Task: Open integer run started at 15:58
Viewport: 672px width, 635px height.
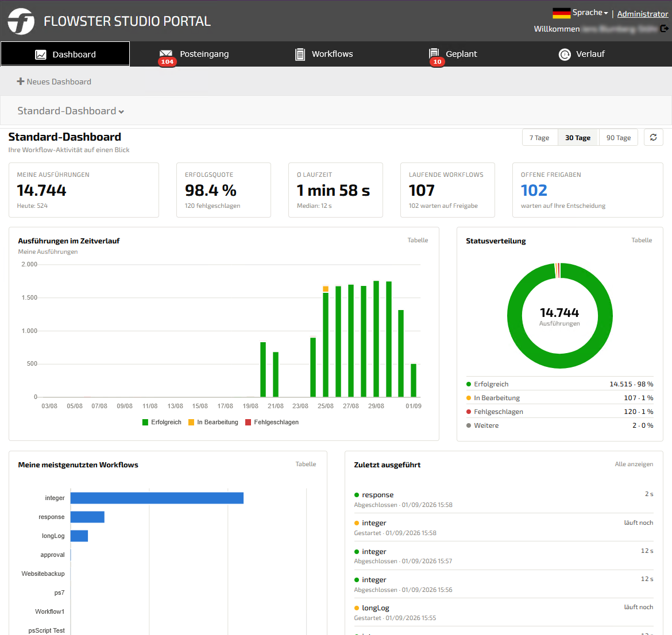Action: (504, 528)
